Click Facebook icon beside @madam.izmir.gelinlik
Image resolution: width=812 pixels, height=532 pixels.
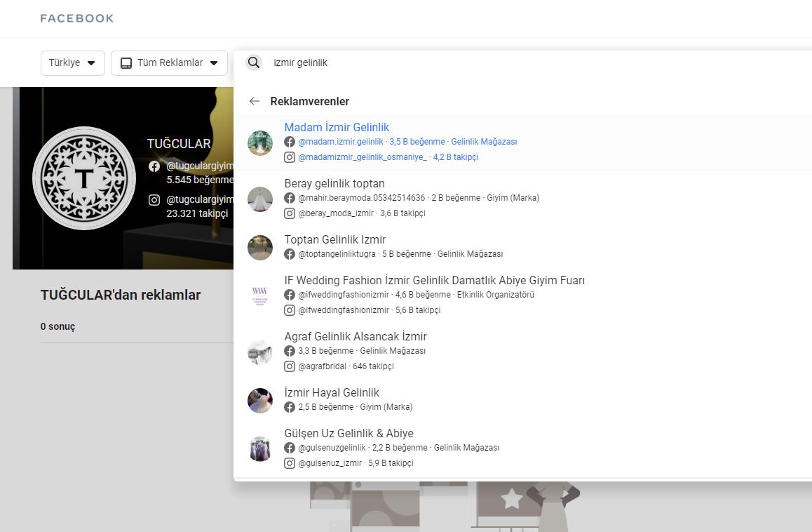tap(290, 142)
